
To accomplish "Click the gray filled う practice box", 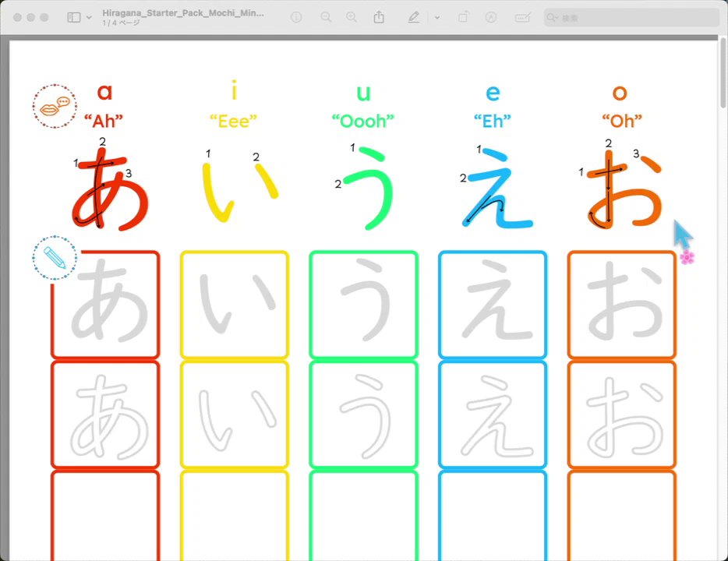I will 363,305.
